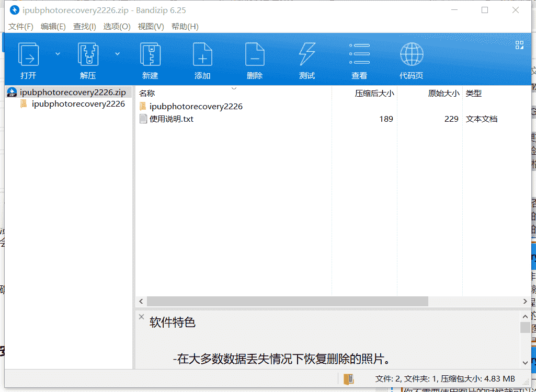This screenshot has width=536, height=392.
Task: Click the 文本文档 type cell
Action: 481,119
